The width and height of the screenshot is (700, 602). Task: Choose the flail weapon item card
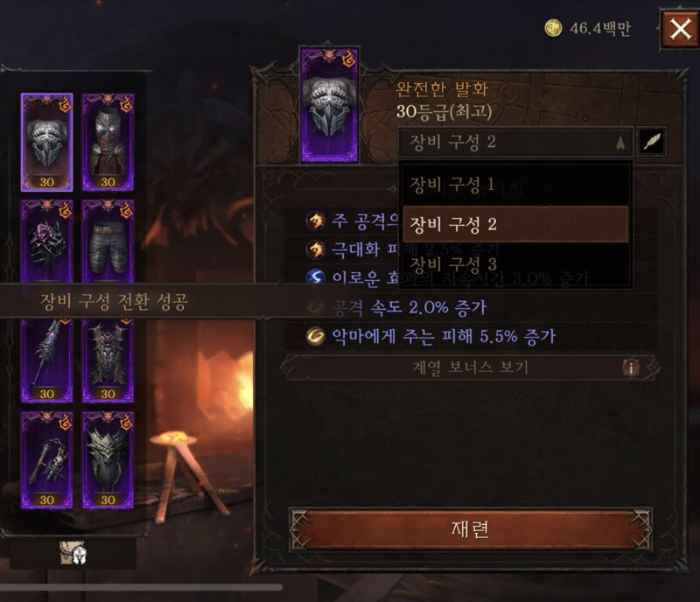point(47,460)
